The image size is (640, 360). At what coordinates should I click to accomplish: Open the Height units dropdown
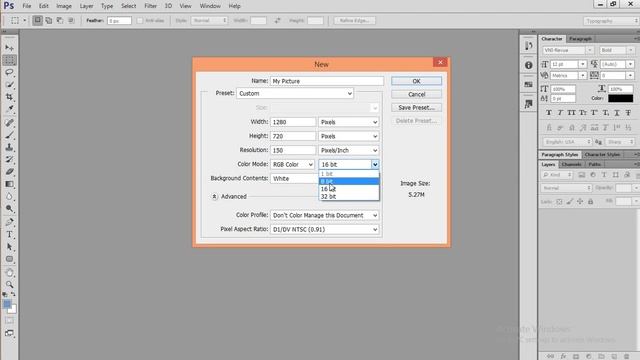click(349, 136)
